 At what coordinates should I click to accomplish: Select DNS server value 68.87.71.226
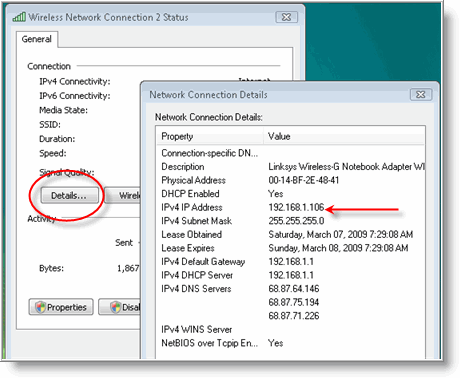pos(294,316)
